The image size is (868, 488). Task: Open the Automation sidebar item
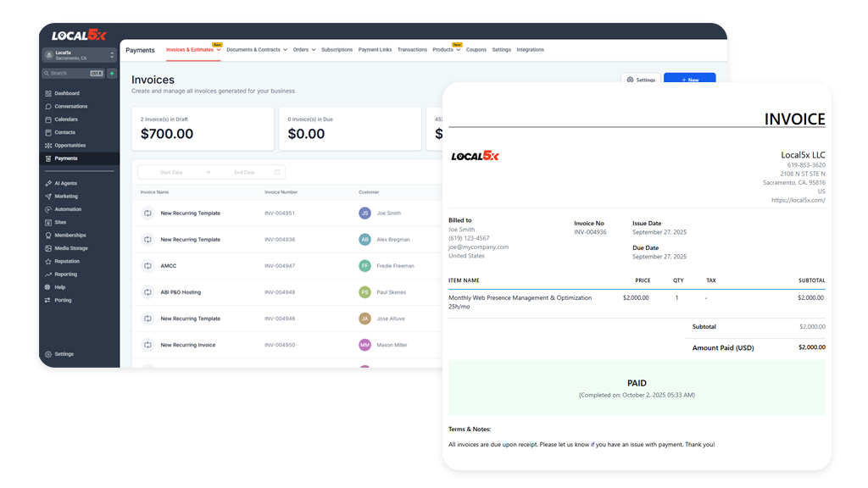68,209
